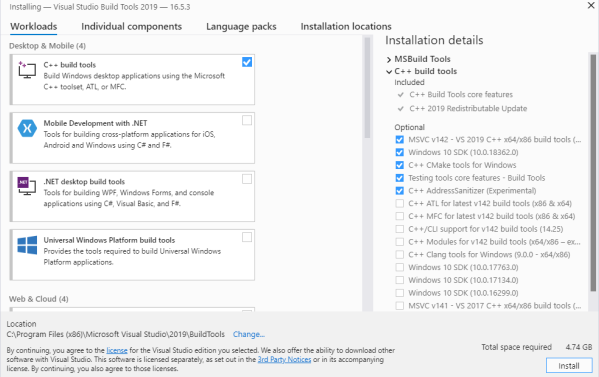
Task: Open the 3rd Party Notices link
Action: click(x=284, y=359)
